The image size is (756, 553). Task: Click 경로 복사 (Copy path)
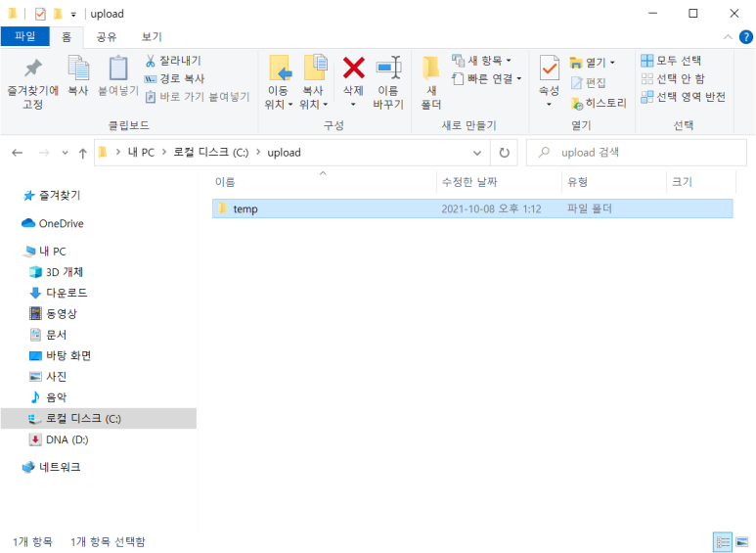174,78
